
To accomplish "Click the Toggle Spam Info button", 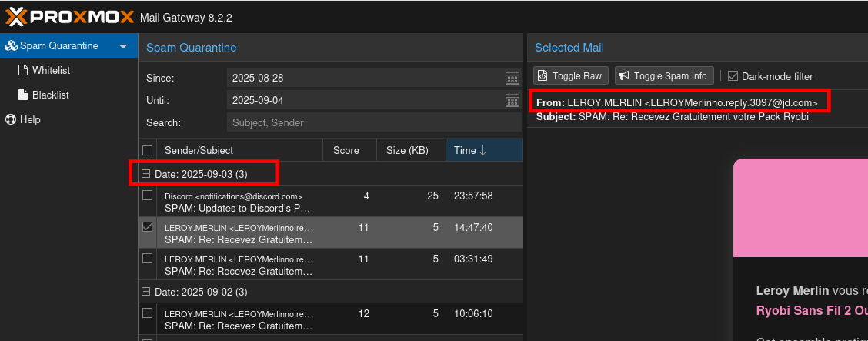I will (x=663, y=75).
